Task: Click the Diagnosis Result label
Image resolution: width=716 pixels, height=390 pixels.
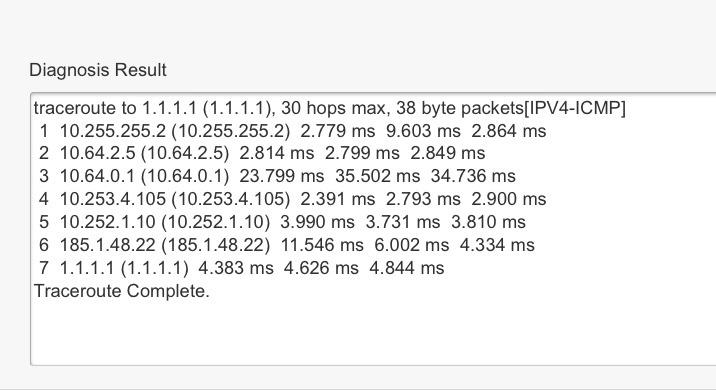Action: point(98,70)
